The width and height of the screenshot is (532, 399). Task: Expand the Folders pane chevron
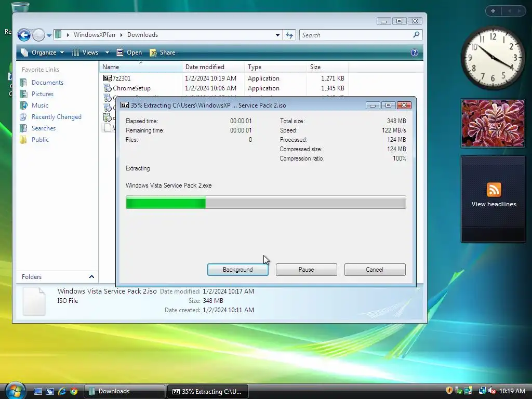coord(91,277)
